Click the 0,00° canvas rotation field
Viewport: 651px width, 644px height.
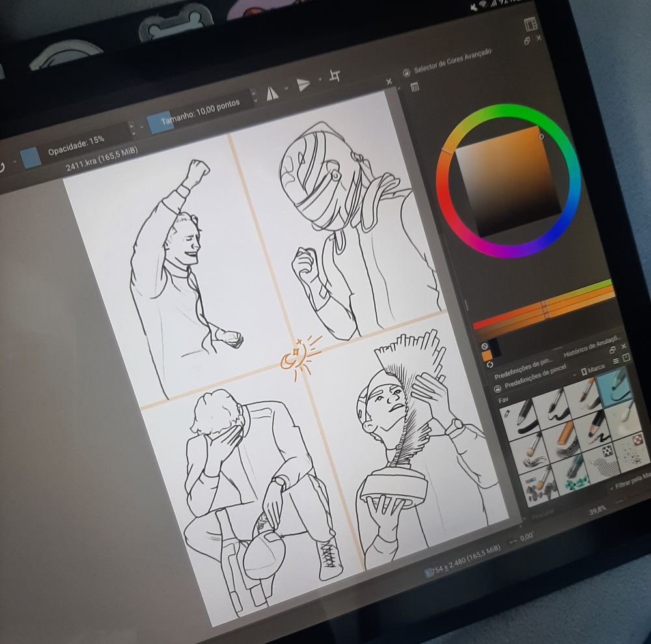pos(526,537)
